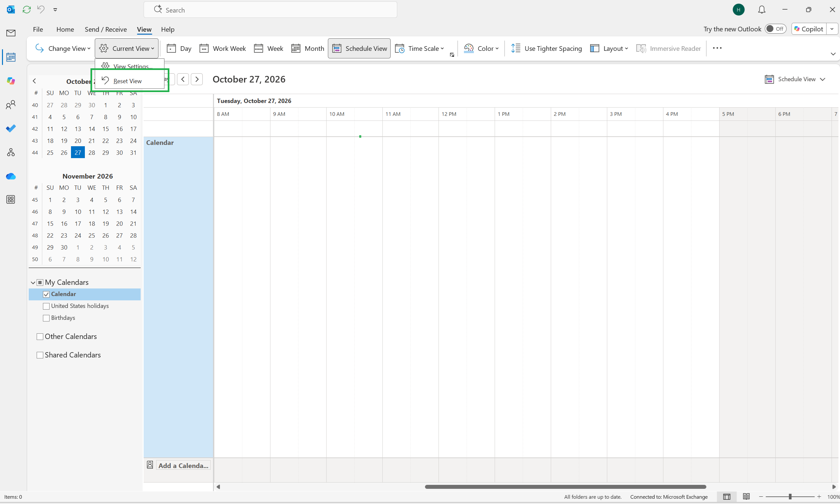Expand the Copilot button dropdown arrow

[x=832, y=29]
